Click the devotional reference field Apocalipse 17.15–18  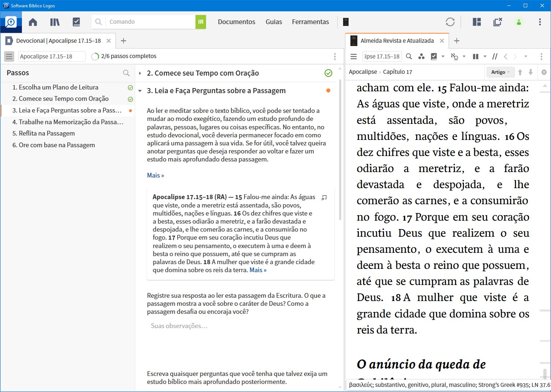(52, 56)
